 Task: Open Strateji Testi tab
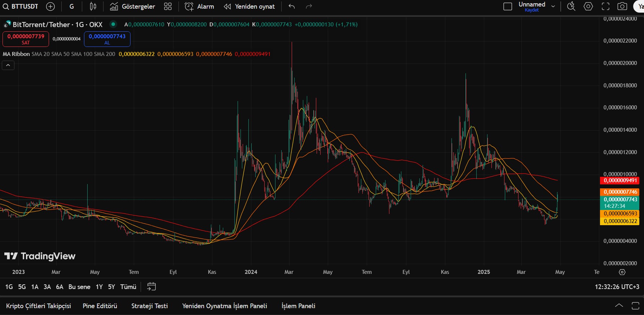click(150, 306)
